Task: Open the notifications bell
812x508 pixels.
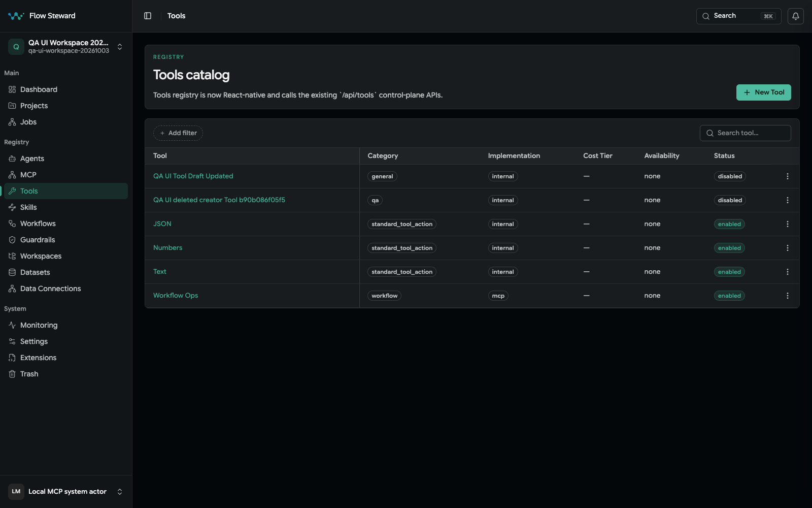Action: 796,16
